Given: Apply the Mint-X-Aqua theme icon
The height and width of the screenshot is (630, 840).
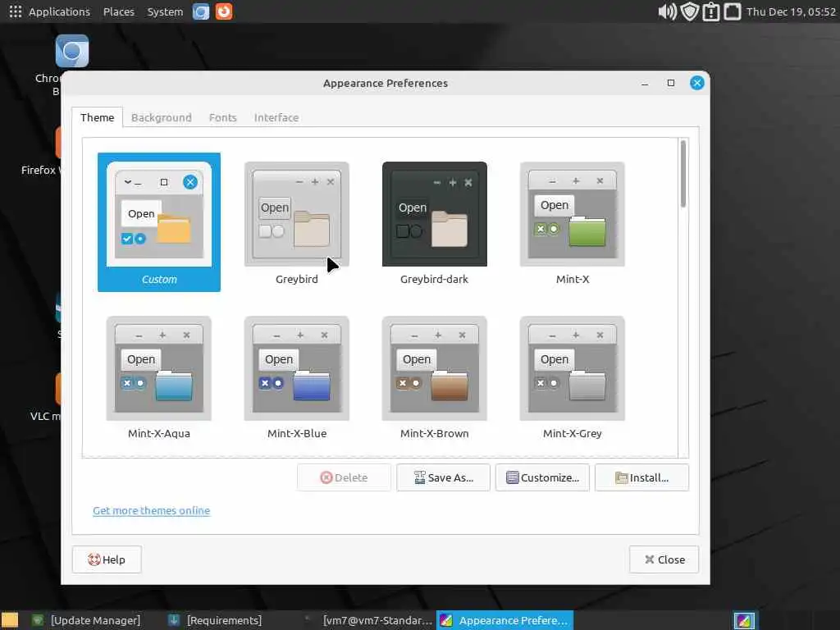Looking at the screenshot, I should click(x=158, y=368).
